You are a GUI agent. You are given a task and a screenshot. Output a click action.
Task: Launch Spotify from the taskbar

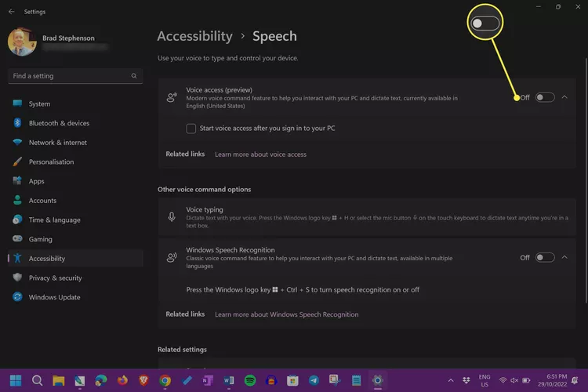click(250, 380)
